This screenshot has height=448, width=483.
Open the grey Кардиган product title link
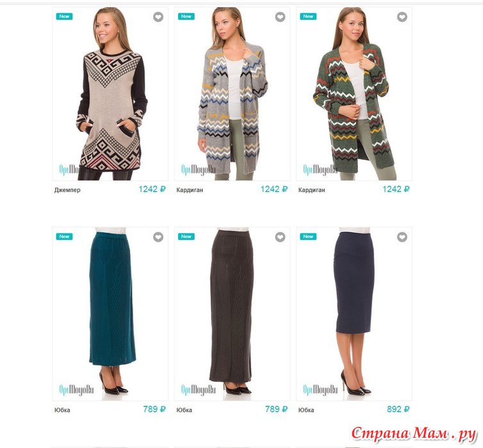pyautogui.click(x=190, y=190)
